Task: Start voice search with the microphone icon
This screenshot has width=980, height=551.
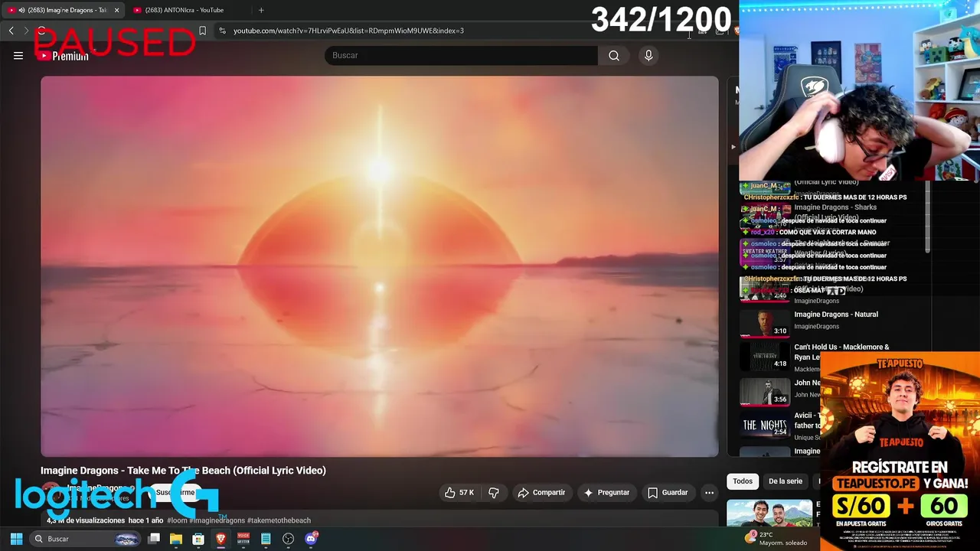Action: [x=648, y=55]
